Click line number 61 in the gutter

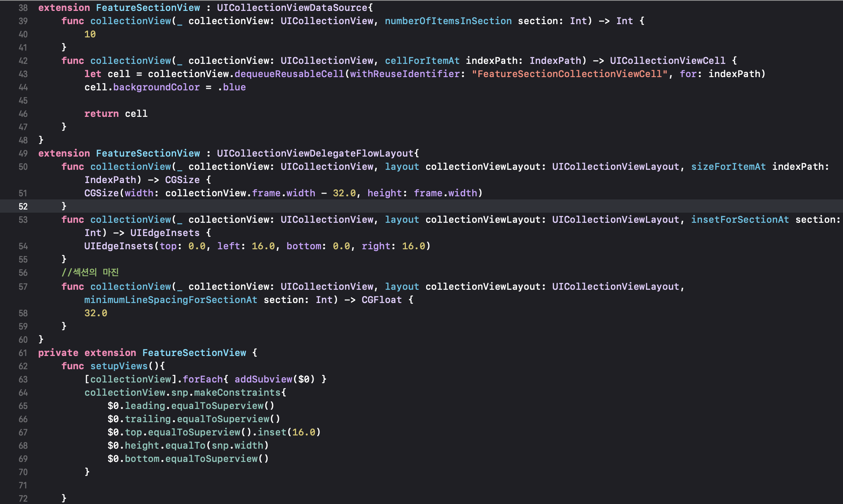[23, 353]
